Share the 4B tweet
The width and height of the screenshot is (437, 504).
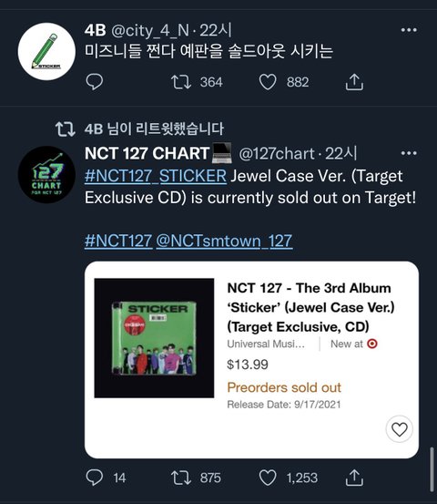click(x=354, y=82)
